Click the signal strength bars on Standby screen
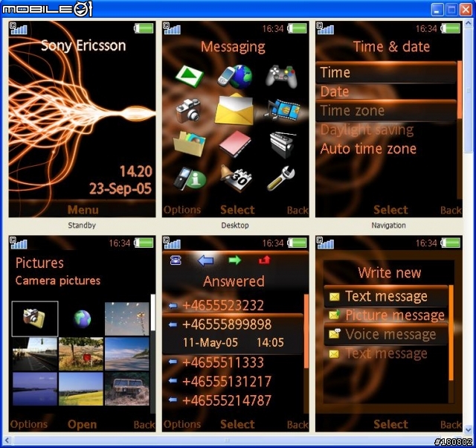 pyautogui.click(x=19, y=28)
